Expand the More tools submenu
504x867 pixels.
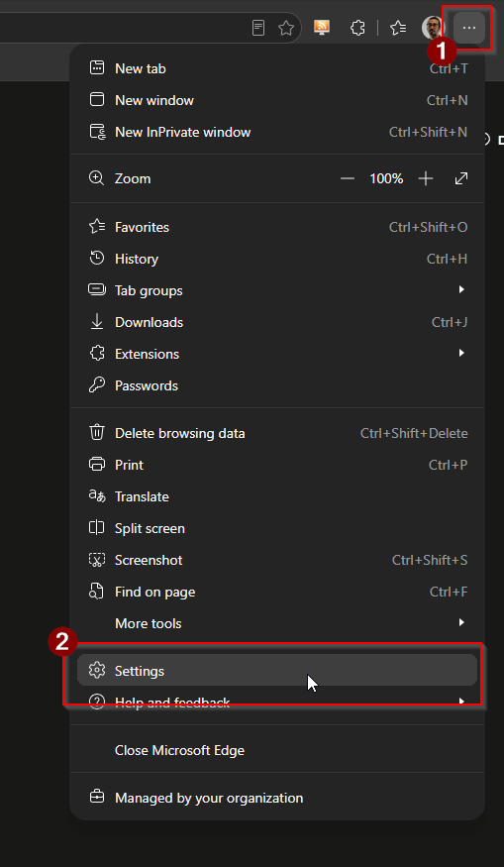(277, 623)
